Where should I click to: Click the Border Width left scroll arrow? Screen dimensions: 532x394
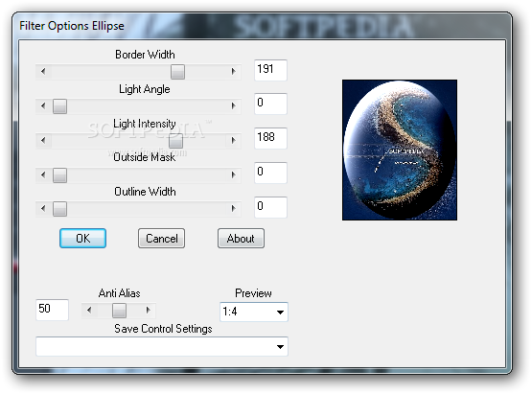(43, 72)
